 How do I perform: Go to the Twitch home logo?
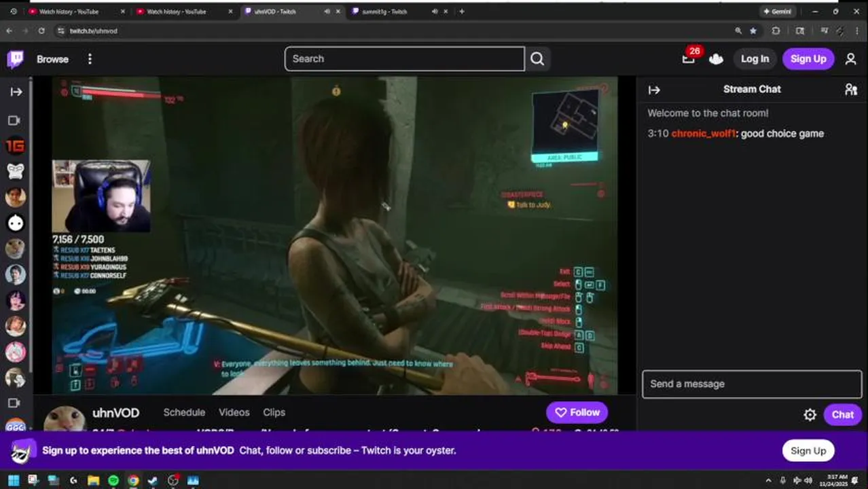coord(15,59)
